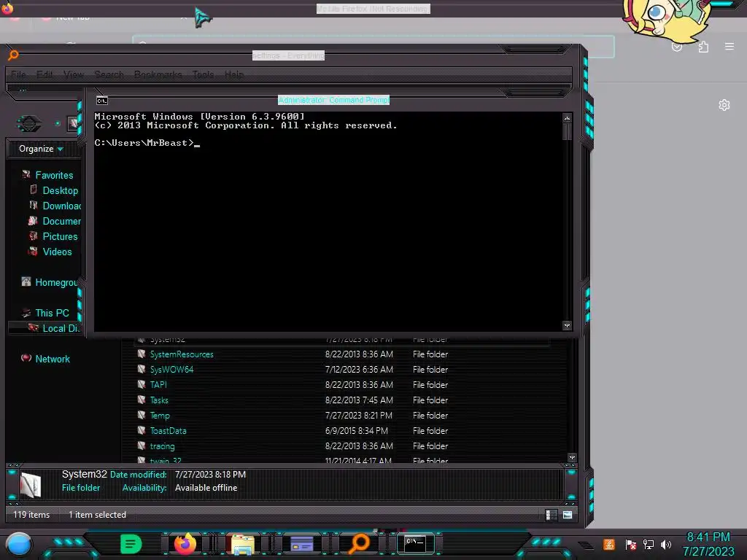The width and height of the screenshot is (747, 560).
Task: Select Network in the navigation pane
Action: [x=53, y=359]
